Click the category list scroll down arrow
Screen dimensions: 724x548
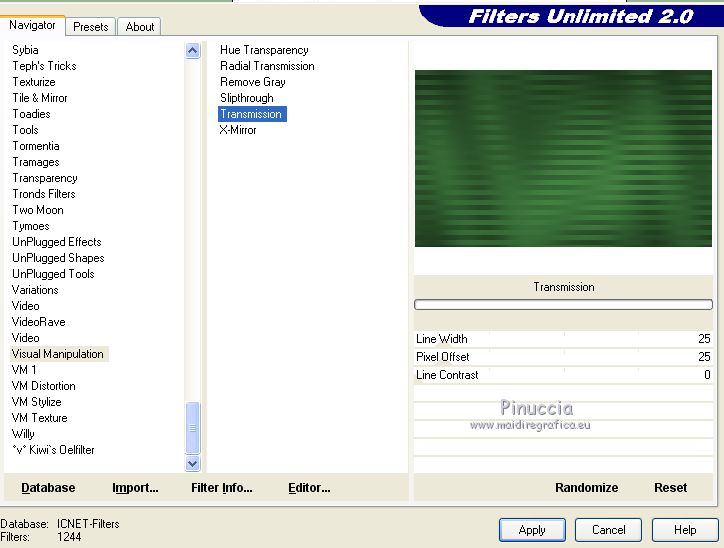193,463
